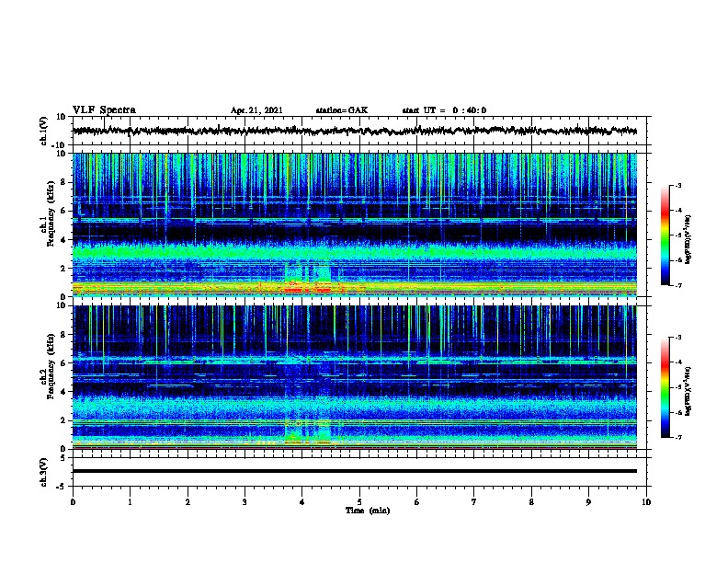Viewport: 728px width, 563px height.
Task: Click the green burst in ch.2 spectrogram near minute 4
Action: (x=307, y=431)
